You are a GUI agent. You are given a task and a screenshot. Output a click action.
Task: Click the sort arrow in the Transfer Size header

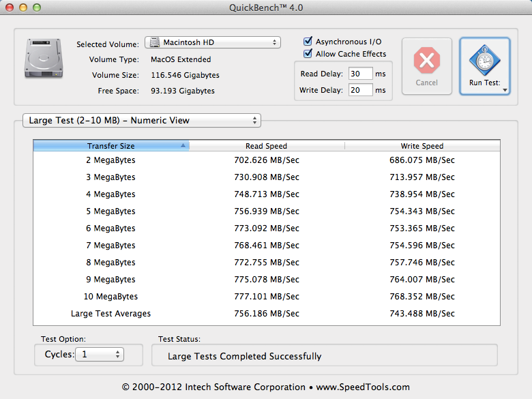pyautogui.click(x=183, y=146)
